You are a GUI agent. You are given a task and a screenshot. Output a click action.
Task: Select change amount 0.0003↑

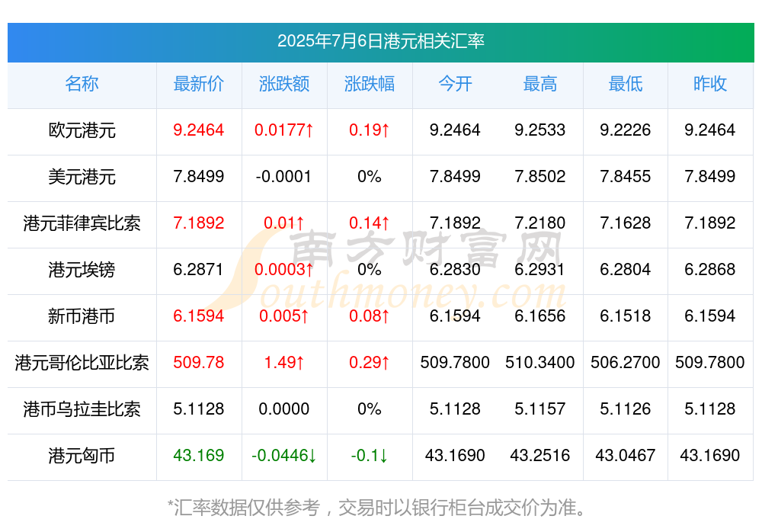tap(284, 269)
